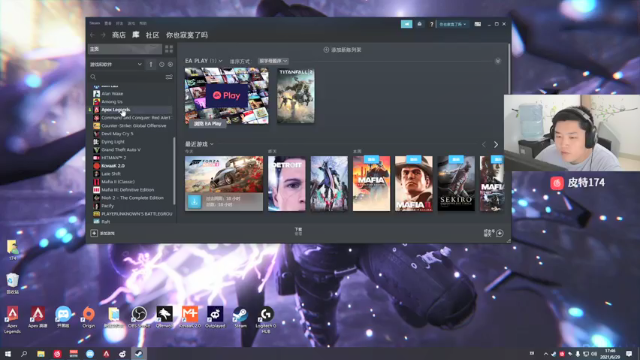Switch library to grid collections view icon
This screenshot has width=640, height=360.
click(169, 49)
